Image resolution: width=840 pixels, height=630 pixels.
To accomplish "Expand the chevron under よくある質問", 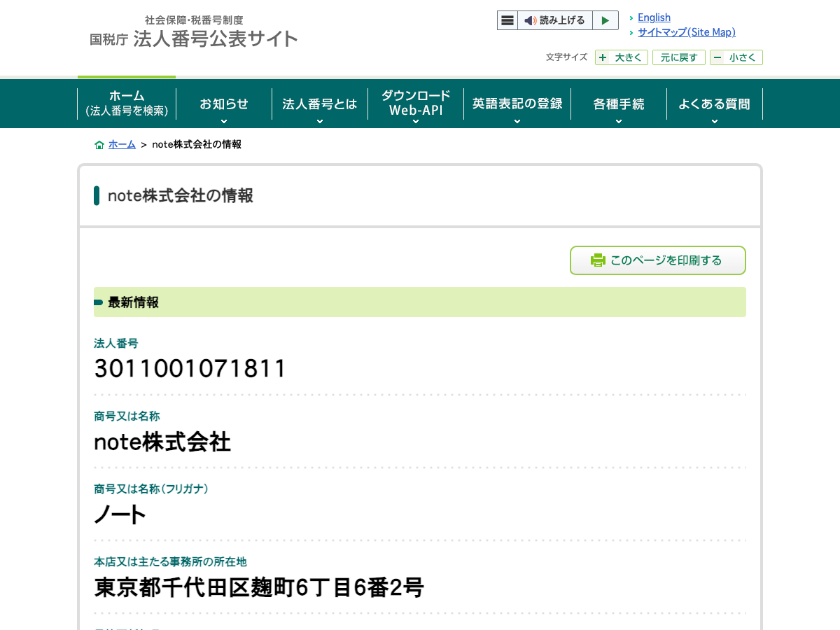I will click(x=715, y=121).
